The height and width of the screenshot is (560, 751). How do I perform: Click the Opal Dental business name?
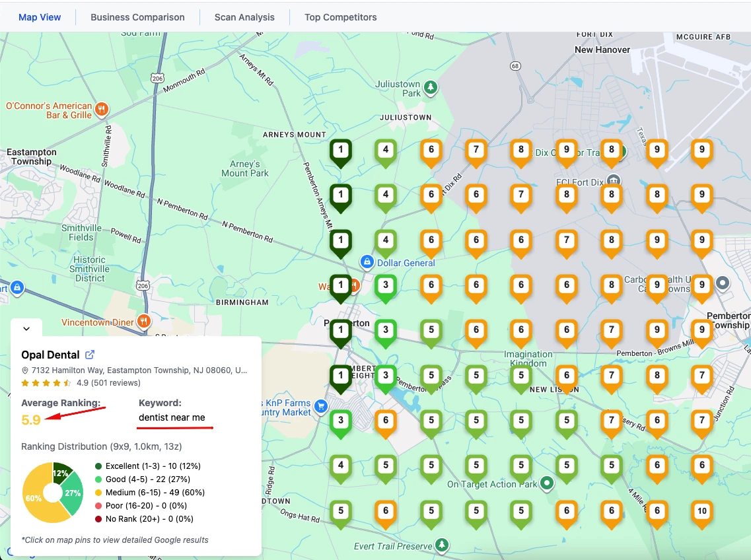50,355
